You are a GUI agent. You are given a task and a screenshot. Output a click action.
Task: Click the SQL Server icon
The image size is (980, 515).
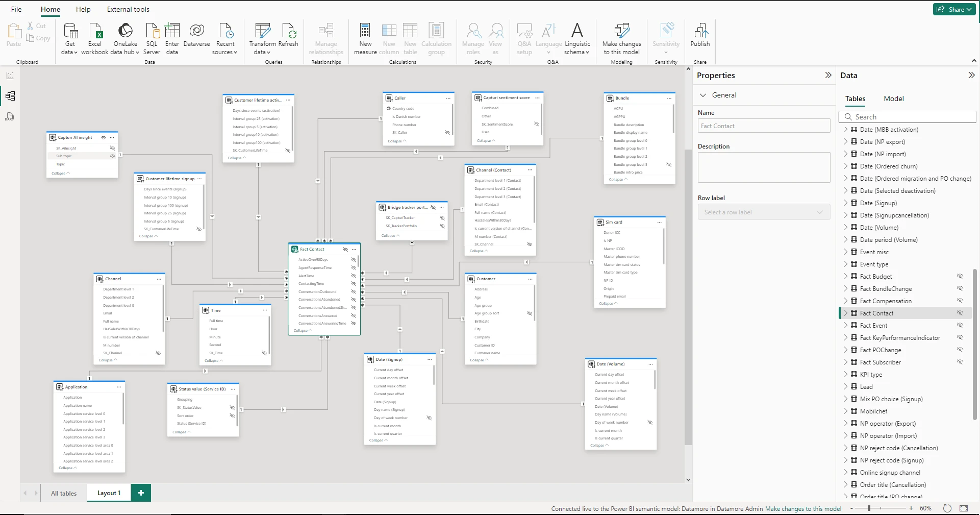click(152, 32)
